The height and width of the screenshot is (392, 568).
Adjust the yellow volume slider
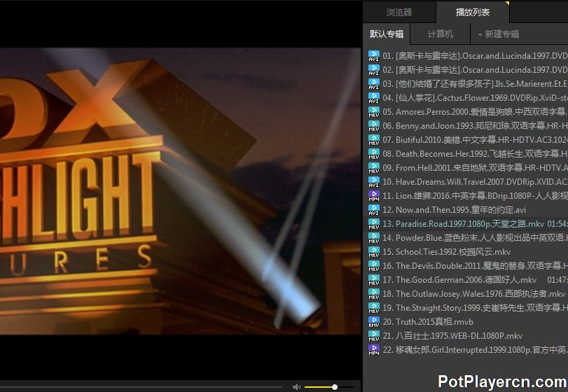point(329,387)
